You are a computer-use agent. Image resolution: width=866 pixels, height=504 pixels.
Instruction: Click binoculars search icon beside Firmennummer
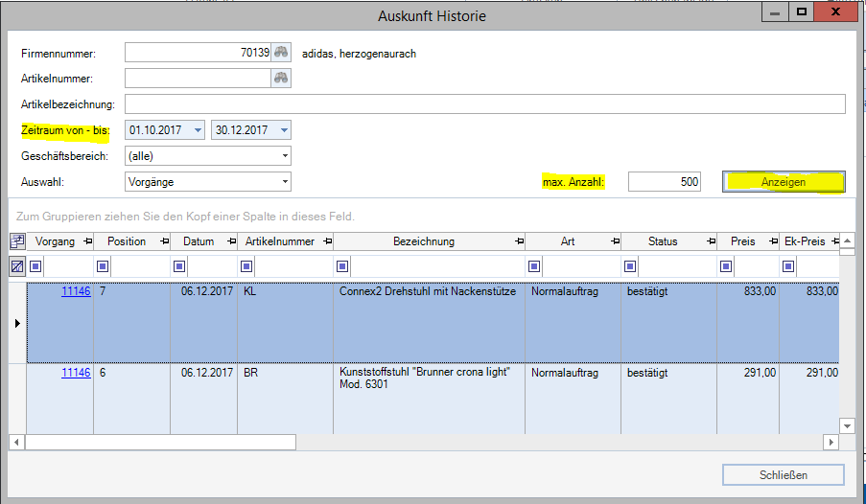(x=281, y=53)
